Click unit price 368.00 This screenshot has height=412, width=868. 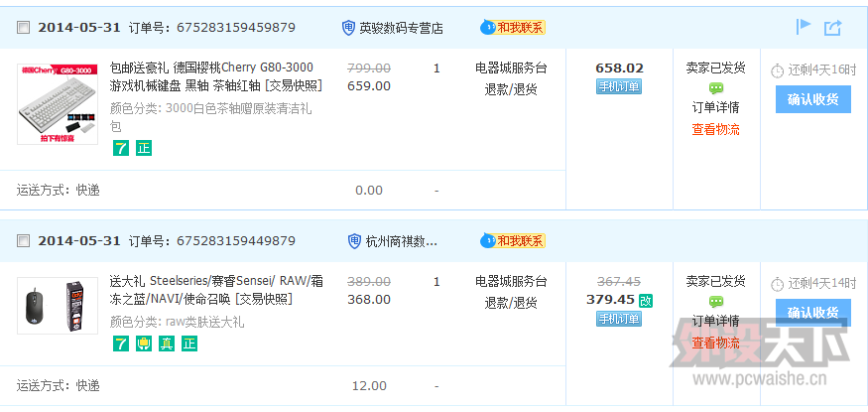369,300
